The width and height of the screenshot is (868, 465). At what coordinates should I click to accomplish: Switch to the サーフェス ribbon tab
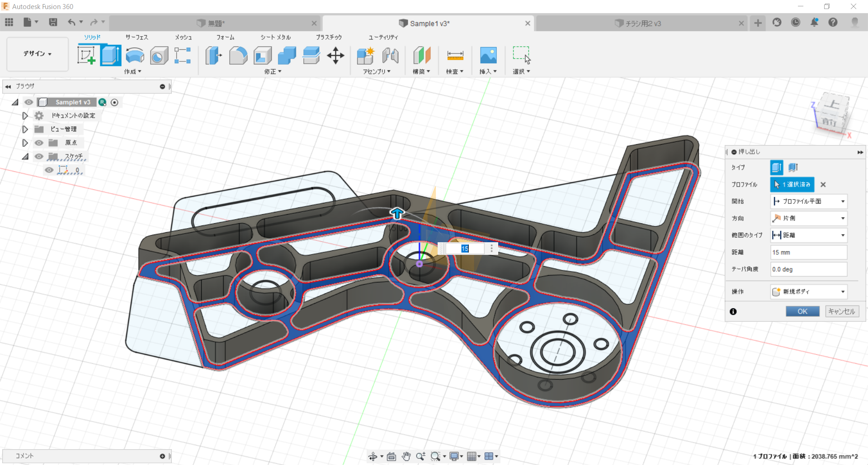[137, 37]
